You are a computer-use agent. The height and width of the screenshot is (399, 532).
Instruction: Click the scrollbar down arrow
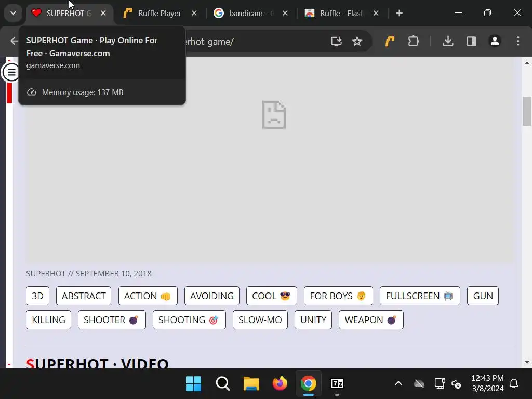(527, 362)
